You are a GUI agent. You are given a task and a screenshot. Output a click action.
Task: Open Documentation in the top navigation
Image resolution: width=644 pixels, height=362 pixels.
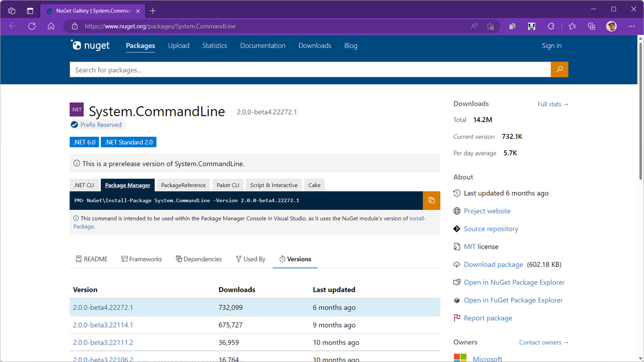pyautogui.click(x=263, y=46)
